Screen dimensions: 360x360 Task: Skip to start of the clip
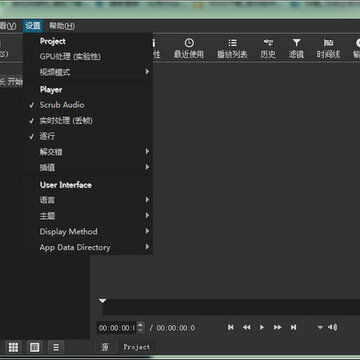tap(231, 327)
